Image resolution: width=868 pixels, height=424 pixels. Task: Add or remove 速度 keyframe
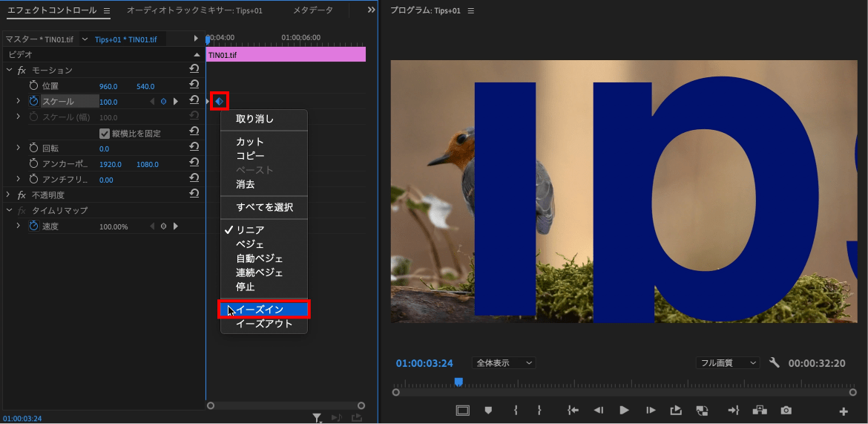[x=163, y=226]
